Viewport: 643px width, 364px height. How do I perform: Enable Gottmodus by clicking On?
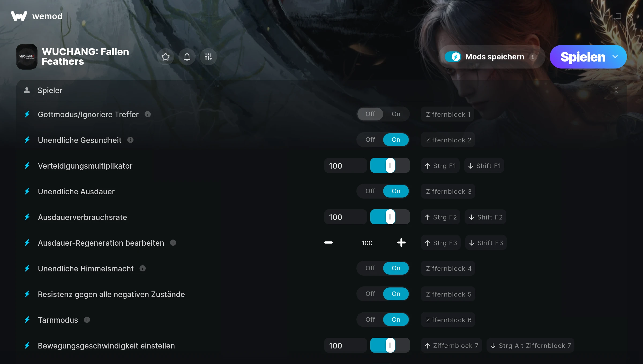coord(396,114)
